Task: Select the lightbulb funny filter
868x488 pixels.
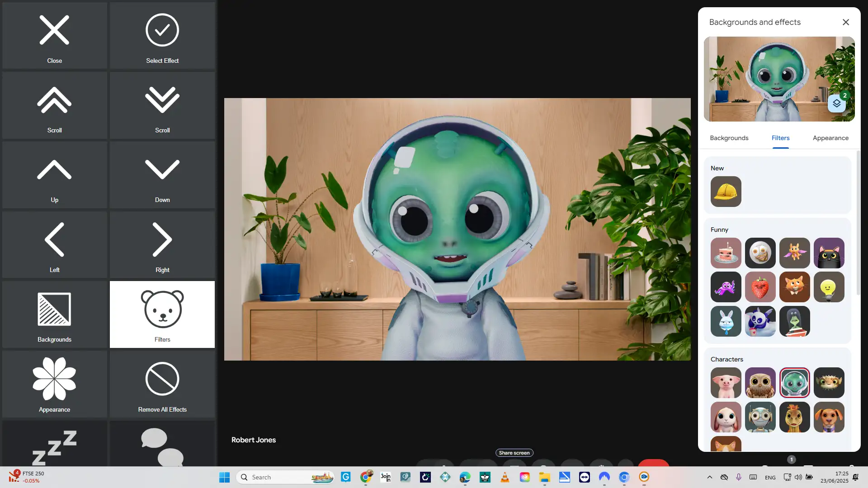Action: click(x=829, y=287)
